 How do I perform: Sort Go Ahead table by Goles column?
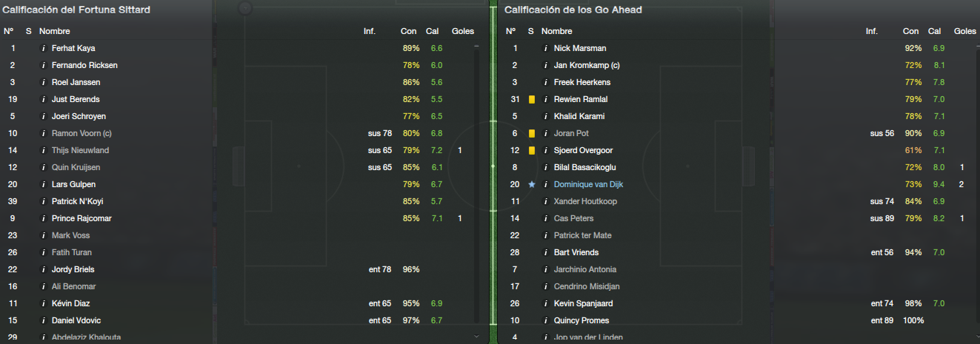[x=965, y=31]
